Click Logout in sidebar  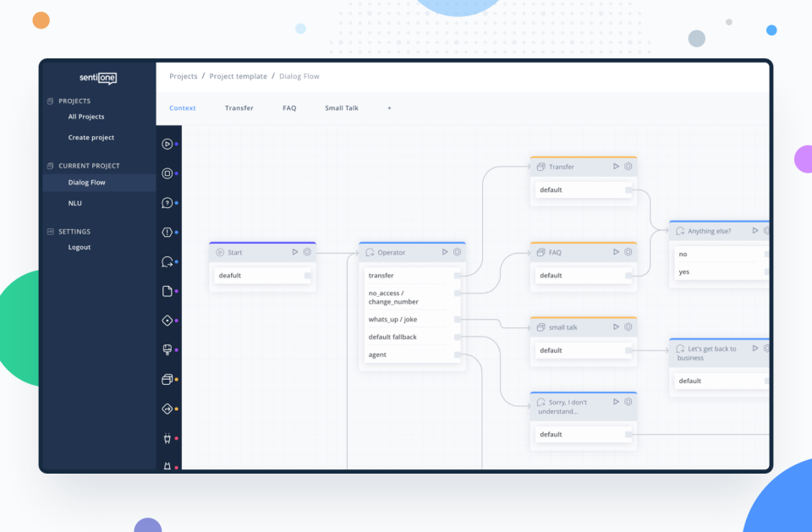click(80, 247)
